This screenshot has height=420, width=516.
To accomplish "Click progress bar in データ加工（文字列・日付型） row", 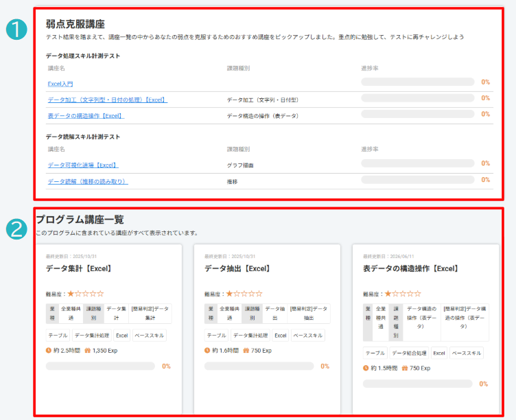I will 418,97.
